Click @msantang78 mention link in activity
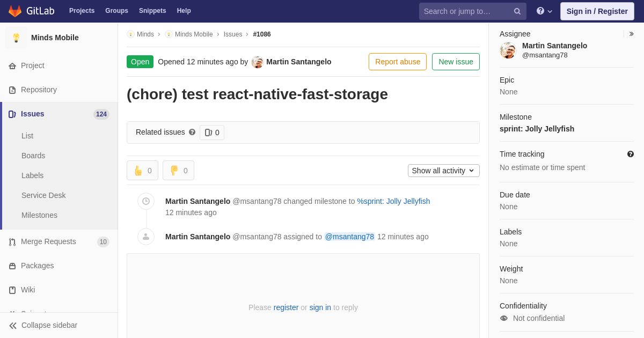Viewport: 644px width, 338px height. [349, 237]
